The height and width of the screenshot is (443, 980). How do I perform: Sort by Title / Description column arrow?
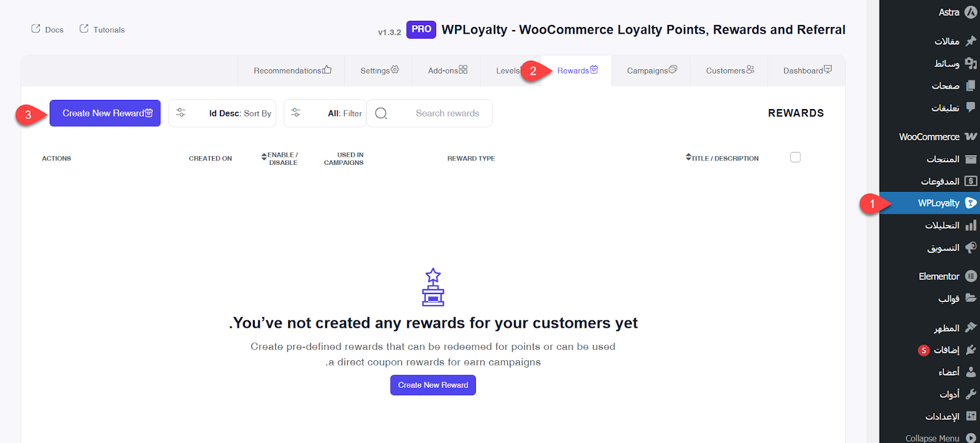pos(688,157)
